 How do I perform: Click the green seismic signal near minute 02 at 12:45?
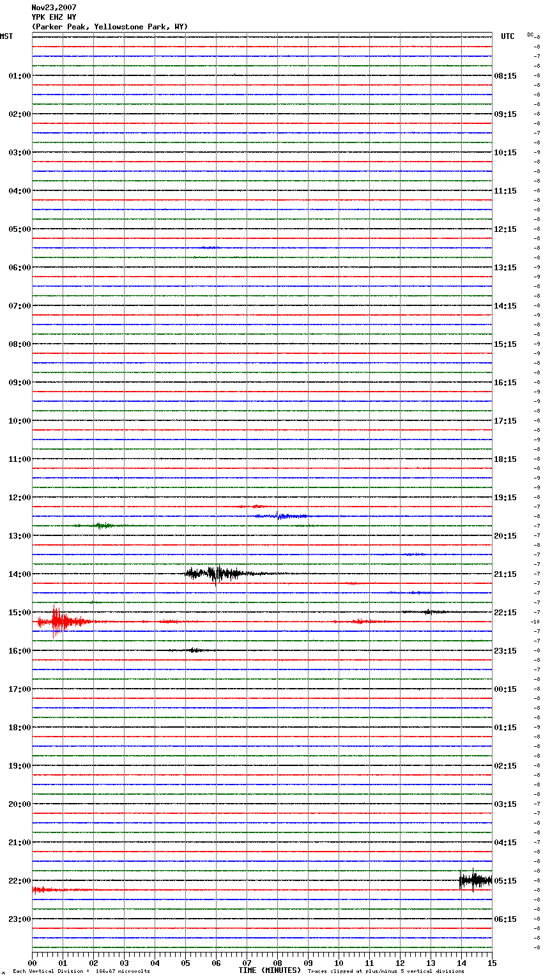(x=102, y=526)
